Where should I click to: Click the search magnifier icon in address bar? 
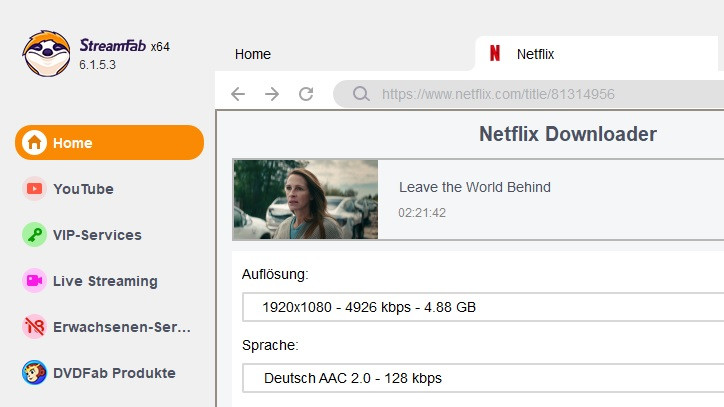(x=360, y=94)
